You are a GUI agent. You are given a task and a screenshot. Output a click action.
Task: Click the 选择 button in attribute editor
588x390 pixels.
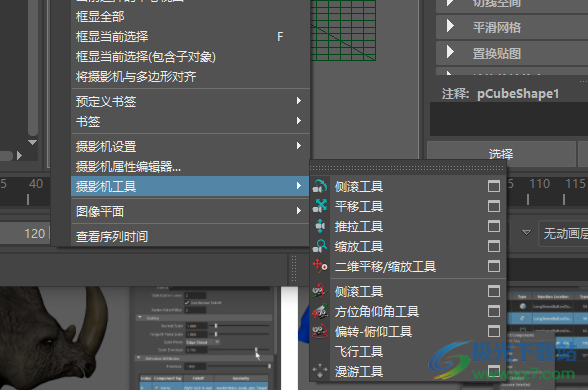[501, 154]
